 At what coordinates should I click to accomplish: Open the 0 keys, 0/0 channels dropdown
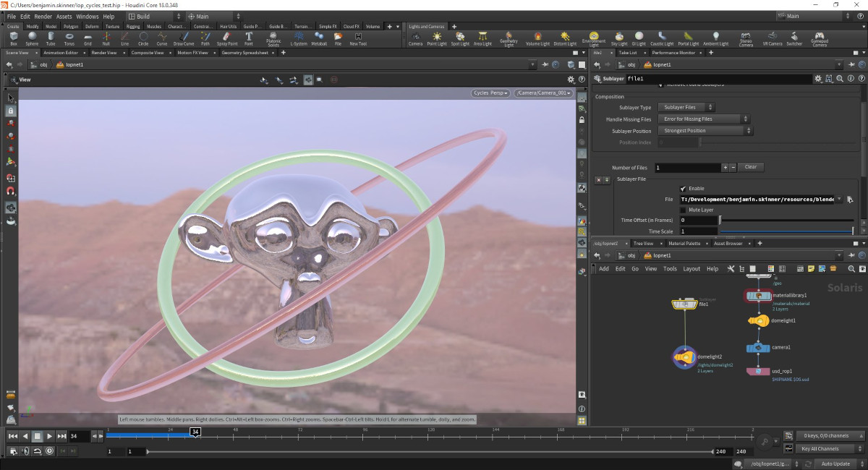click(x=830, y=436)
